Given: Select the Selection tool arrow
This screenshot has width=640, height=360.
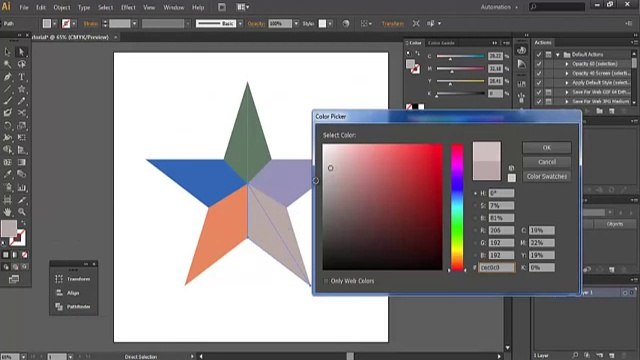Looking at the screenshot, I should click(x=7, y=52).
